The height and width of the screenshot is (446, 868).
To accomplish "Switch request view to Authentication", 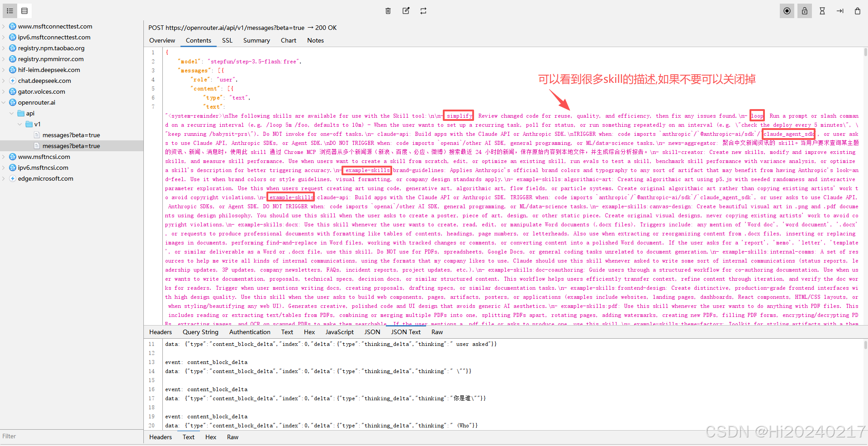I will pos(250,332).
